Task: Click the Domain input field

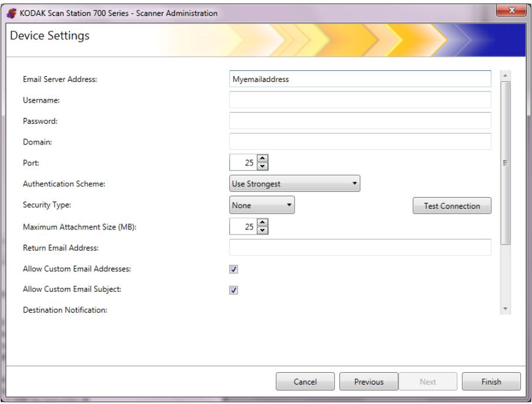Action: tap(360, 142)
